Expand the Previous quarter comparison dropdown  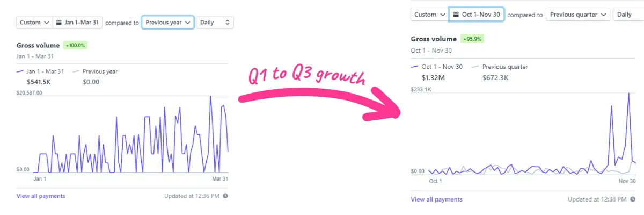coord(578,15)
